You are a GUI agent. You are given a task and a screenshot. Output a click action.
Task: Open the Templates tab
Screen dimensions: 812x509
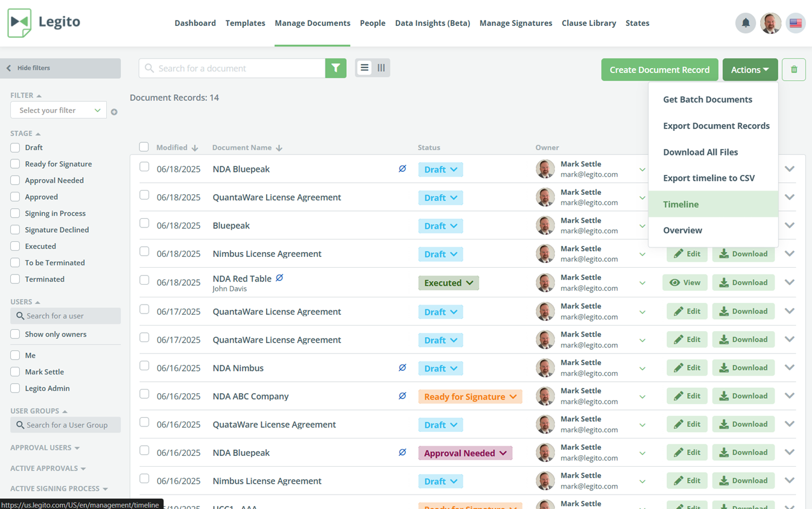pyautogui.click(x=245, y=23)
